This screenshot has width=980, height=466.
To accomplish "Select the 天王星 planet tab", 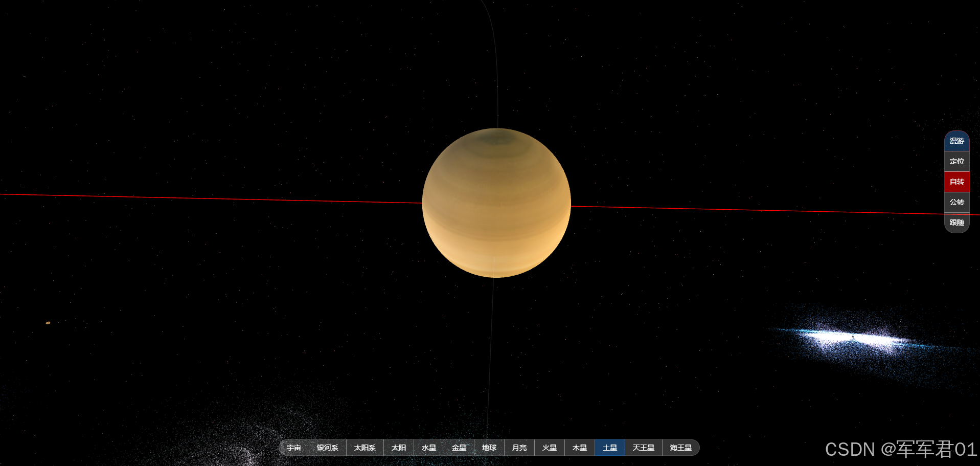I will pyautogui.click(x=644, y=448).
